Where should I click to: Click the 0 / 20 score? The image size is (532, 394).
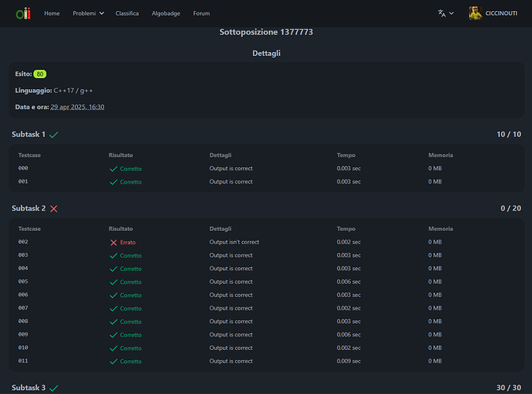[x=511, y=208]
